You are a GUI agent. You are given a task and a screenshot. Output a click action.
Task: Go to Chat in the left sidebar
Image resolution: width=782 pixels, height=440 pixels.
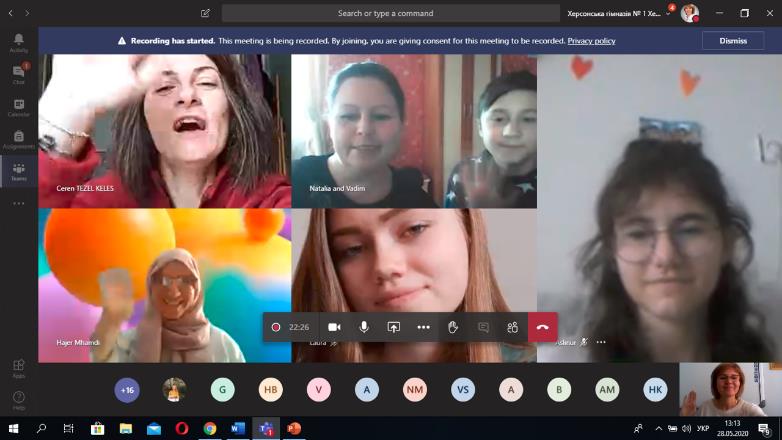18,74
